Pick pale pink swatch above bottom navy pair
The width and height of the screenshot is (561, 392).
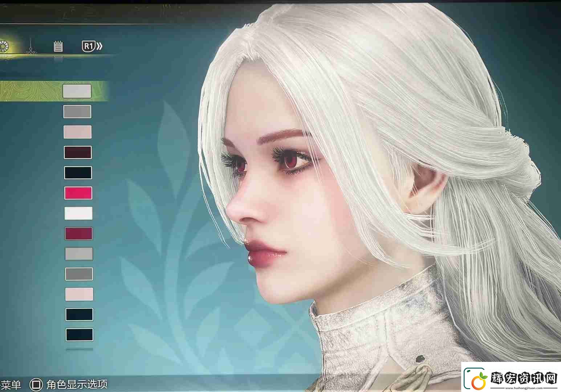(79, 294)
